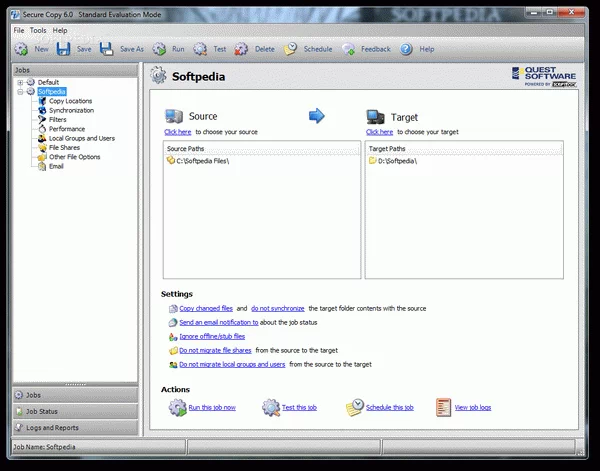Click the Local Groups and Users icon
600x471 pixels.
(x=42, y=138)
